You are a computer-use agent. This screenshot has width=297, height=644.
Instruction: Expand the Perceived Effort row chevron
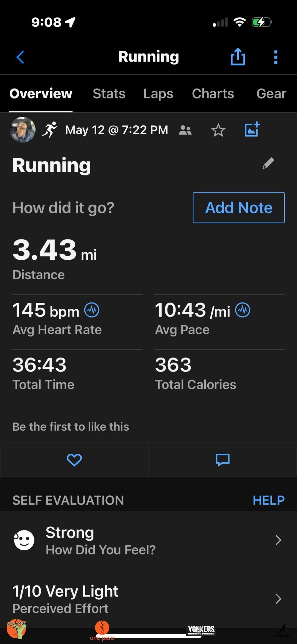tap(278, 599)
